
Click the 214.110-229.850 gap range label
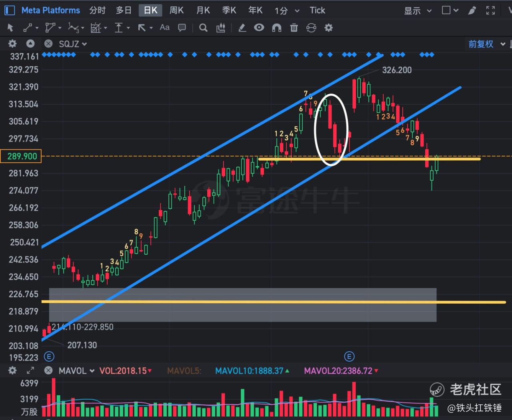82,327
